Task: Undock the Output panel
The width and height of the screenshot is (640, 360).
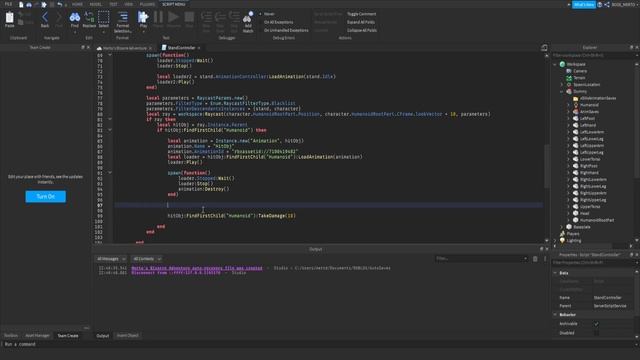Action: 542,249
